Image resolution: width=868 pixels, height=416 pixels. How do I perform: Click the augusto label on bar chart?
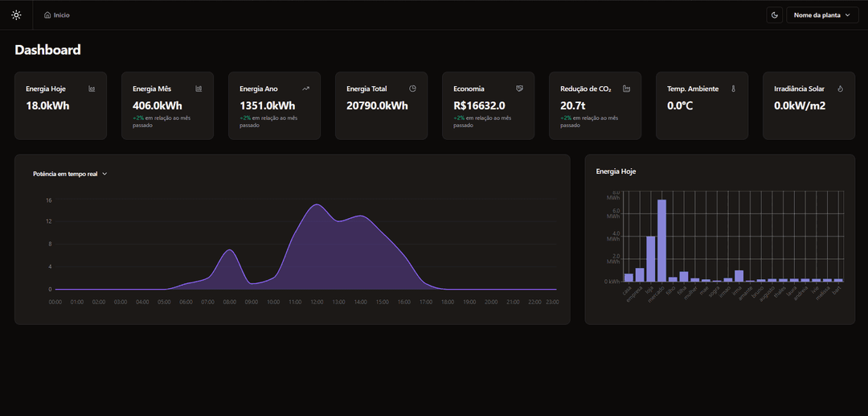pos(769,293)
